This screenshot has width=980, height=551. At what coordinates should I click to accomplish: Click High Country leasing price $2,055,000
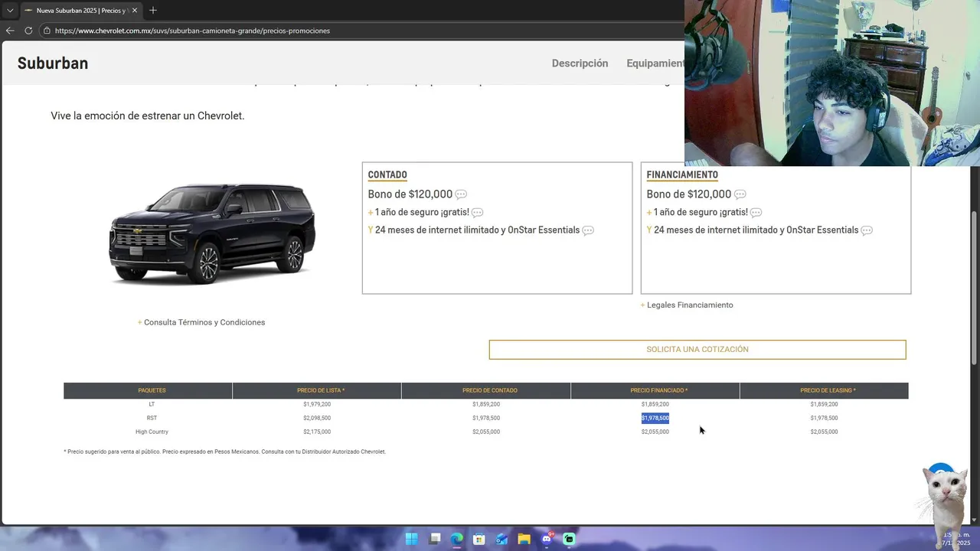pos(824,432)
